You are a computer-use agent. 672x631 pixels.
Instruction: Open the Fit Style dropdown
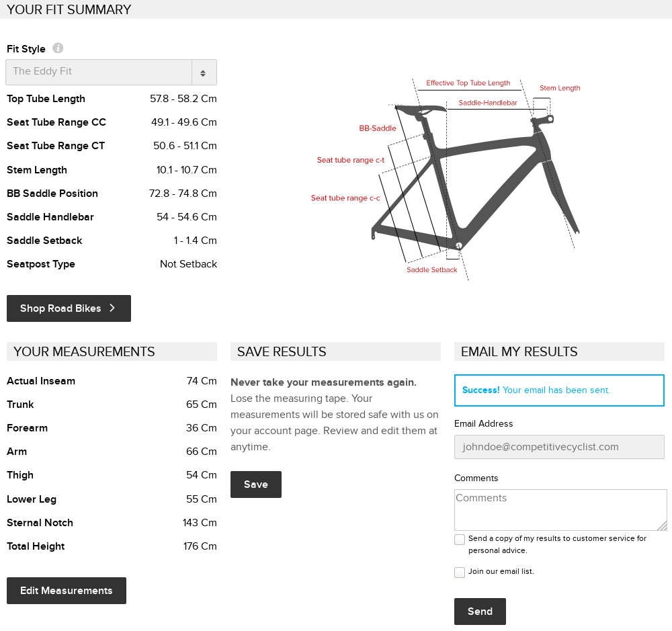pyautogui.click(x=111, y=72)
